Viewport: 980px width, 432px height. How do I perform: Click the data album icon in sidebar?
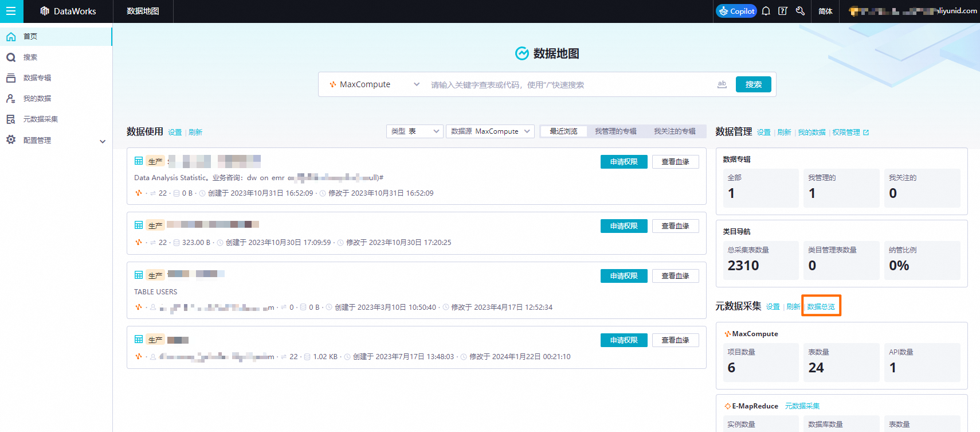point(11,78)
